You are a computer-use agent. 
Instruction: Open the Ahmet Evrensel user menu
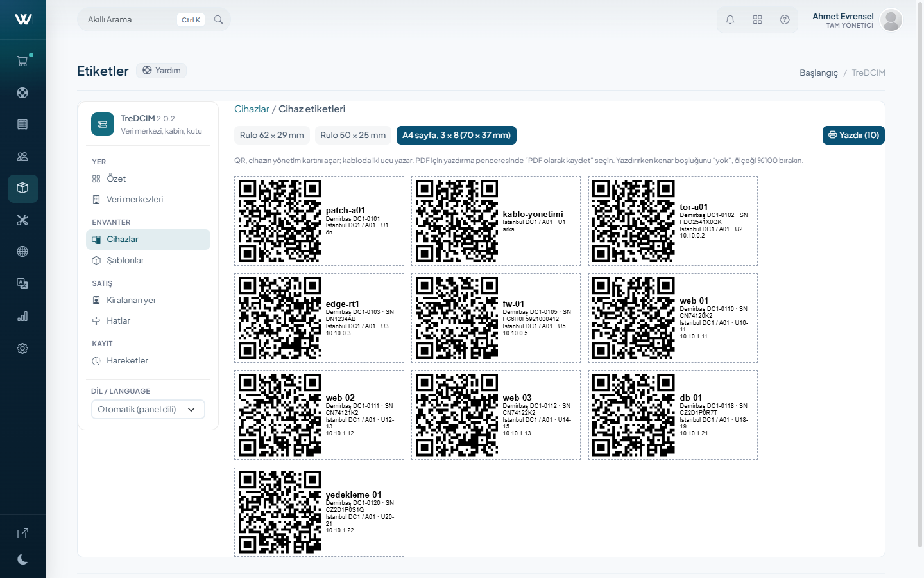click(x=857, y=20)
